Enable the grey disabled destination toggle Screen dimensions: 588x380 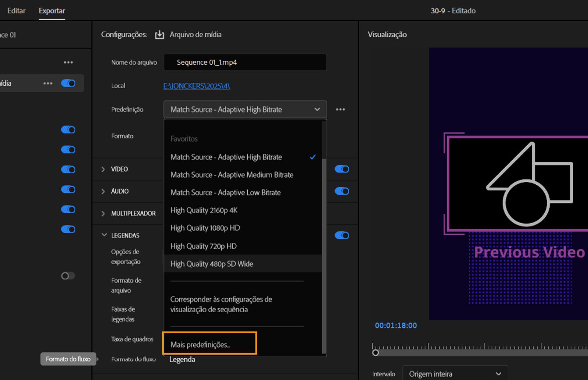click(68, 276)
